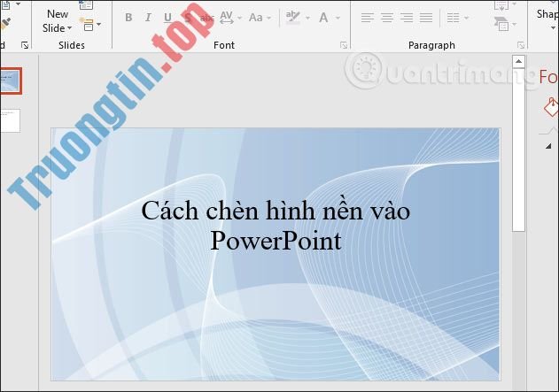Open the Clipboard dialog launcher
Viewport: 559px width, 392px height.
(25, 45)
